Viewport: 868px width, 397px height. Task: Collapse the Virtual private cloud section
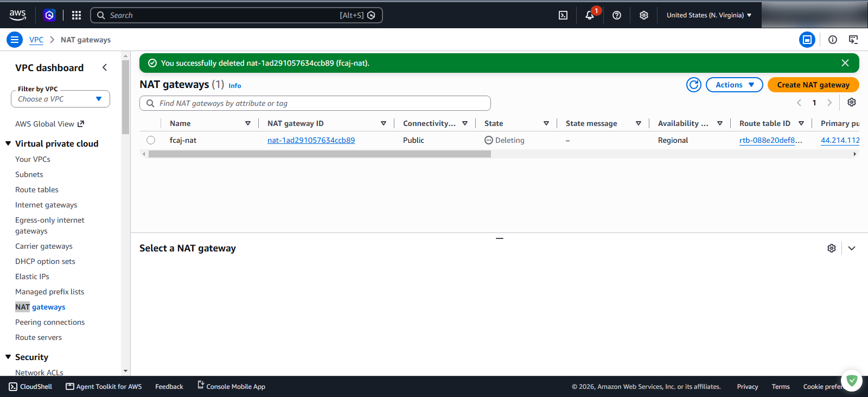(8, 143)
